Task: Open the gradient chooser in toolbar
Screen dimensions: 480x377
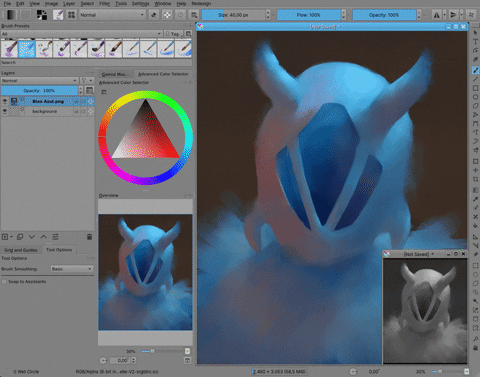Action: pos(11,15)
